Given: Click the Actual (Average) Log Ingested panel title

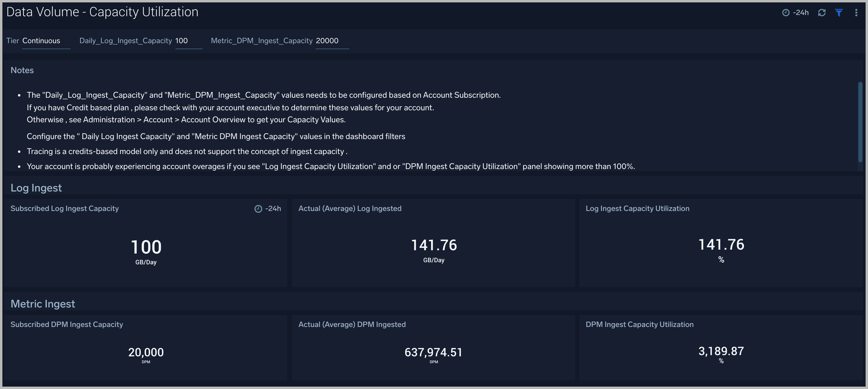Looking at the screenshot, I should (x=350, y=208).
